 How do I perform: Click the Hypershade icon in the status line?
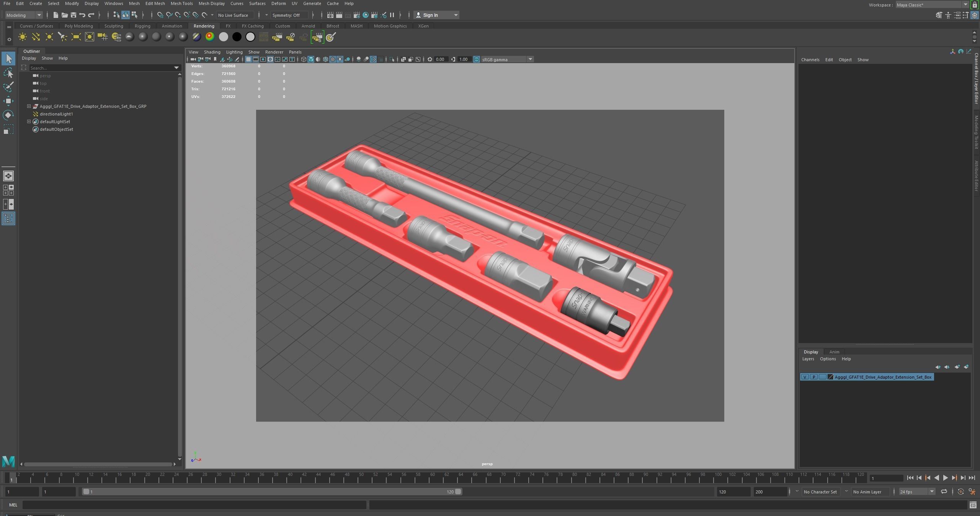coord(366,15)
